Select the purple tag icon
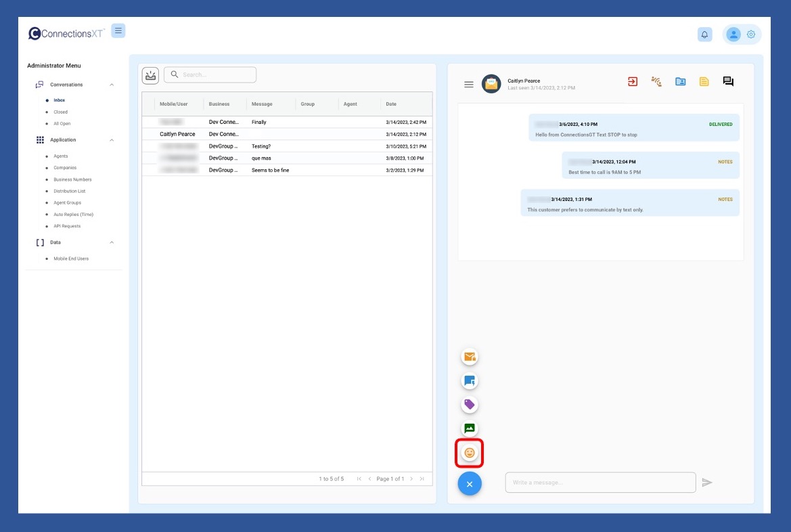This screenshot has width=791, height=532. [x=470, y=405]
